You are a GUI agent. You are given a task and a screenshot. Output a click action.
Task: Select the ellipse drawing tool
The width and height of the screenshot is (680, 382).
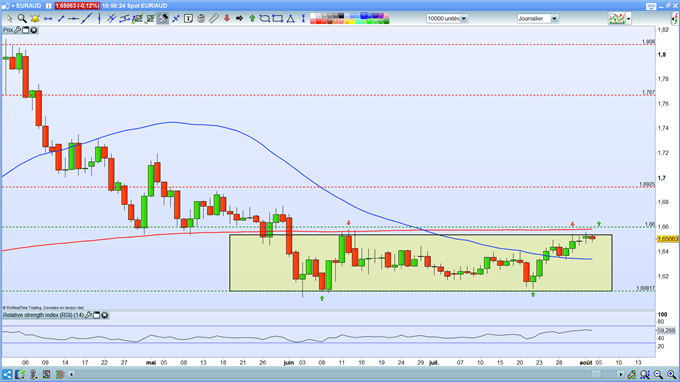coord(265,19)
